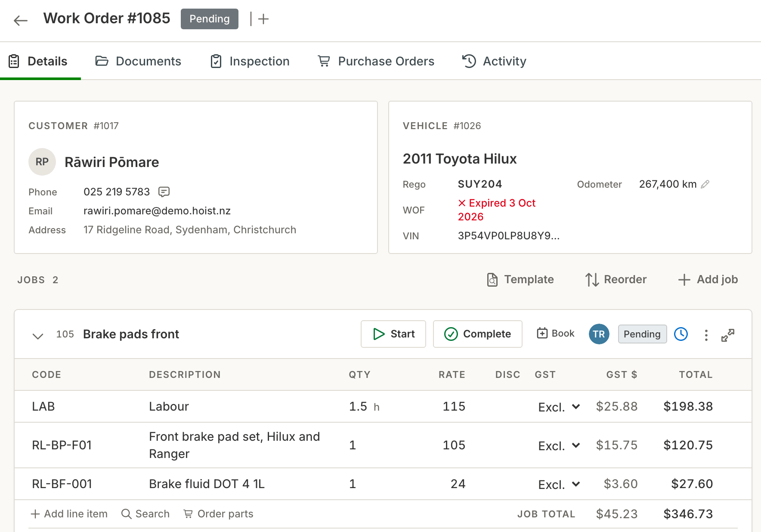Viewport: 761px width, 532px height.
Task: Click the RP customer avatar
Action: click(x=42, y=162)
